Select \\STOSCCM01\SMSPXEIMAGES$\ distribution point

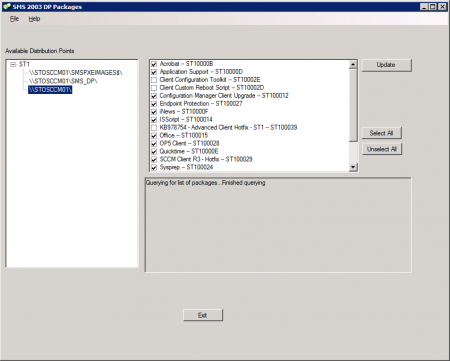(x=76, y=72)
